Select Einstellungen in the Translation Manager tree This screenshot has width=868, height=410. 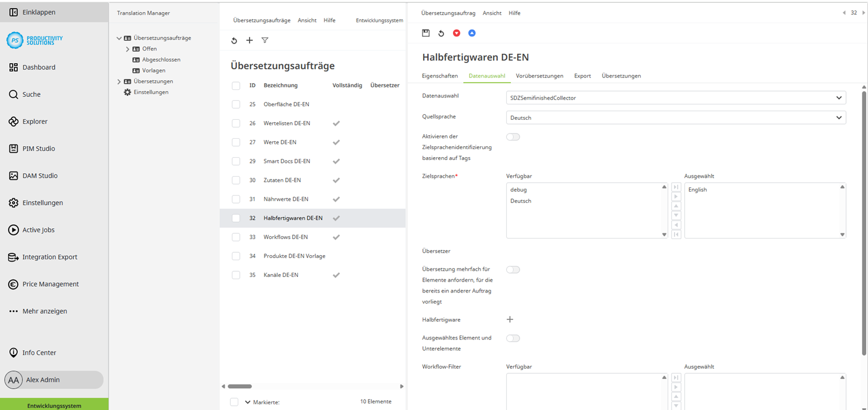pos(150,92)
